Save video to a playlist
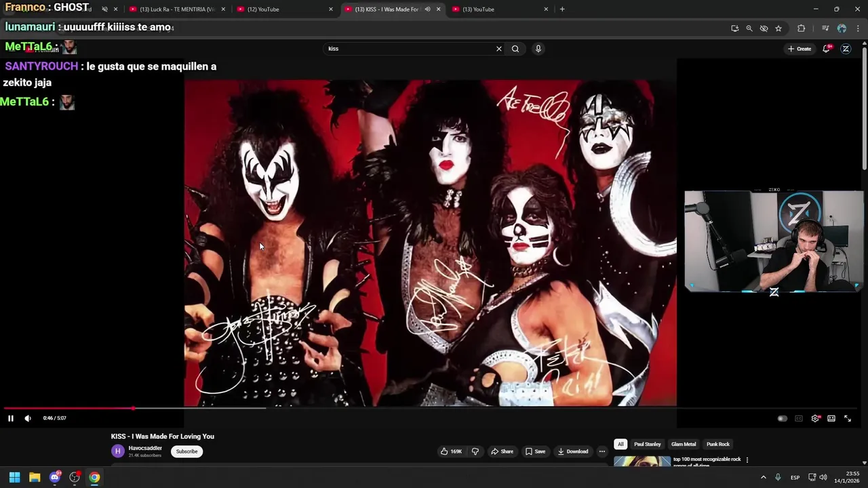The width and height of the screenshot is (868, 488). [535, 451]
